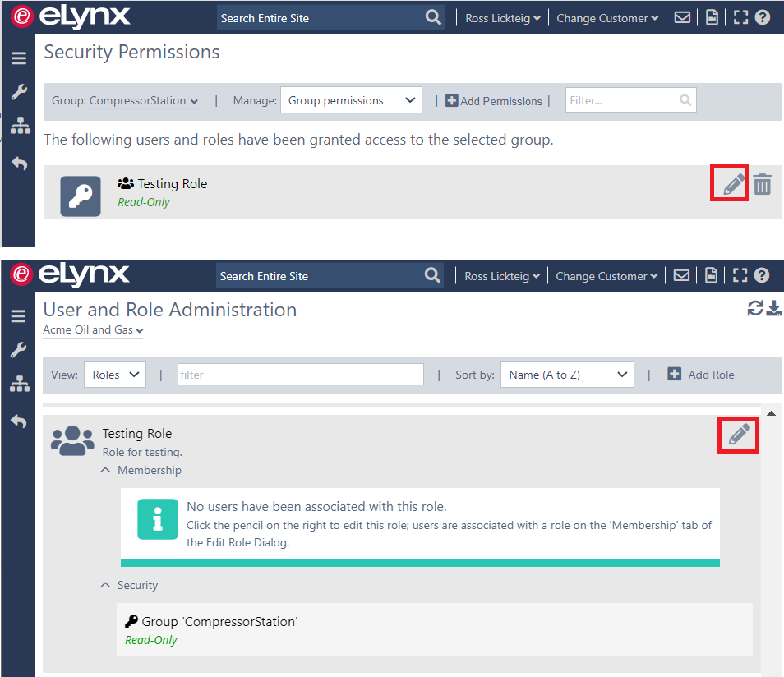Click Read-Only label under Group 'CompressorStation'
This screenshot has width=784, height=677.
(x=151, y=640)
